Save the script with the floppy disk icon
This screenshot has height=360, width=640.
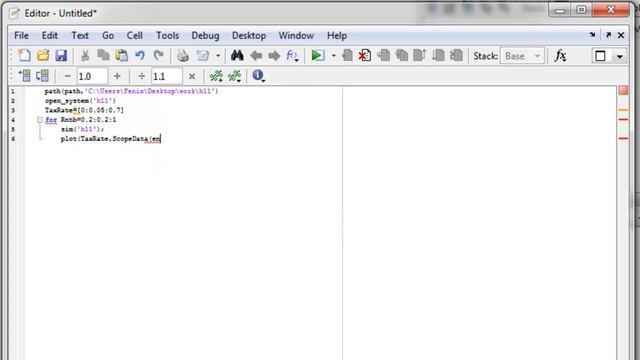click(x=61, y=56)
